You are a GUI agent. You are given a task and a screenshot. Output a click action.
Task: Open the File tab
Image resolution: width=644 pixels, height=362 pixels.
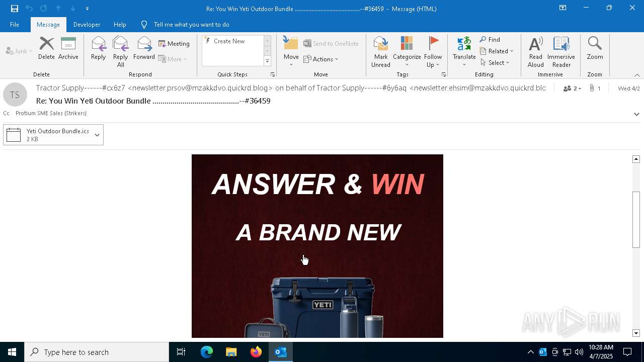pos(15,25)
